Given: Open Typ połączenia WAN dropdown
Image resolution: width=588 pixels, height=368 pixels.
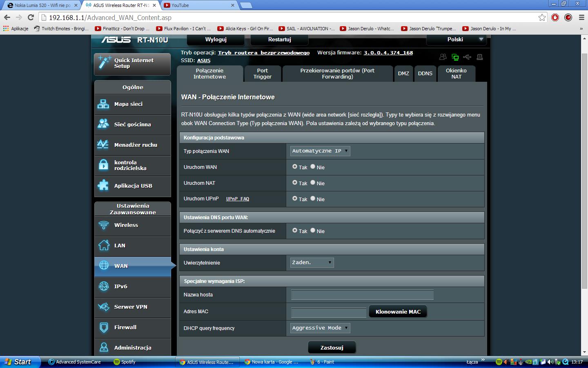Looking at the screenshot, I should pyautogui.click(x=320, y=151).
